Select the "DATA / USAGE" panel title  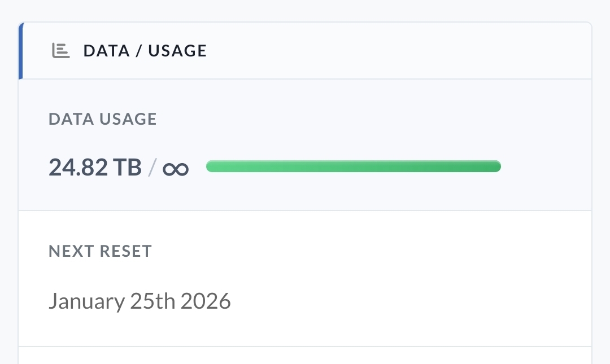[x=145, y=51]
